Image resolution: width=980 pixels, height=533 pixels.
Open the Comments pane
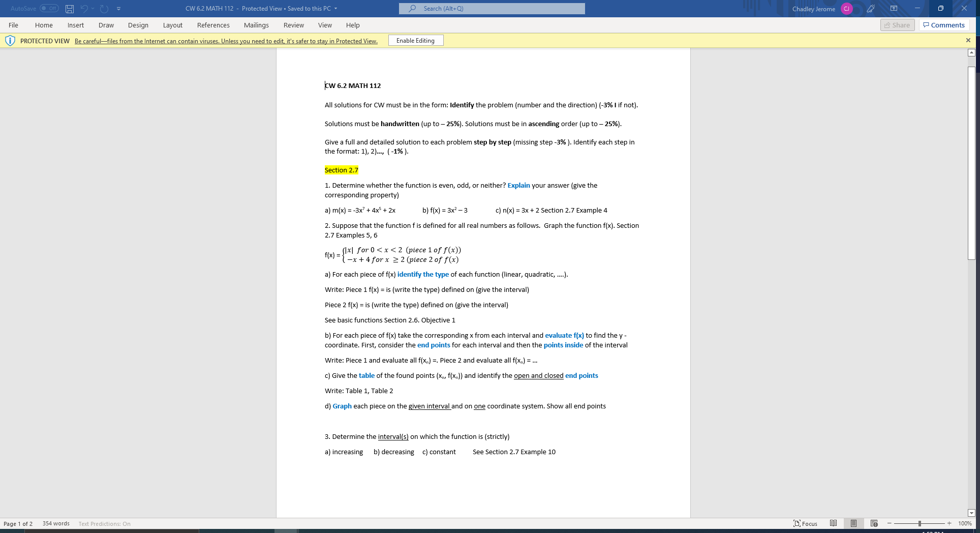pyautogui.click(x=943, y=25)
